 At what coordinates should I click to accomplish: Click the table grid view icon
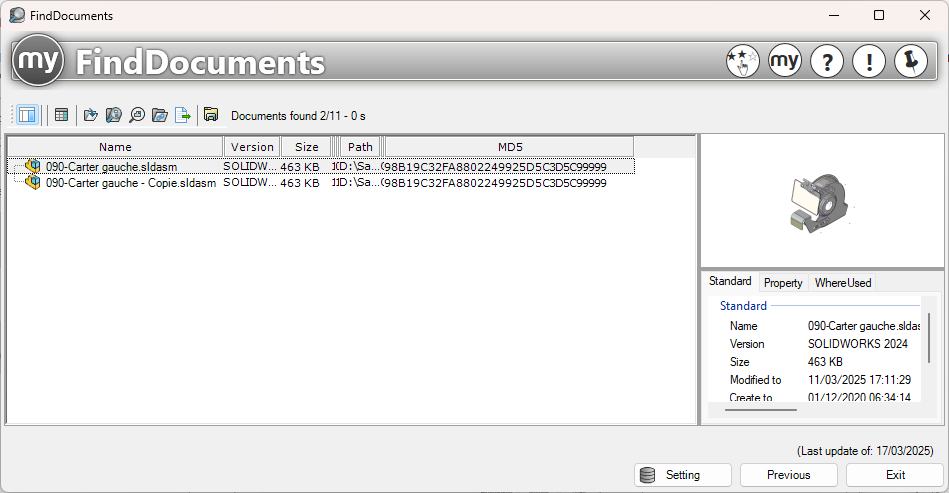[62, 115]
